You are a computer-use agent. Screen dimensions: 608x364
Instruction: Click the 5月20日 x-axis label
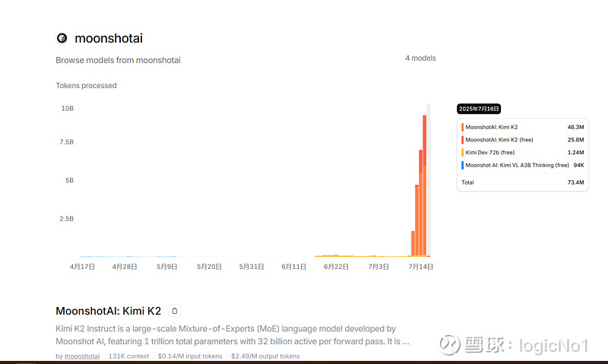(x=209, y=267)
